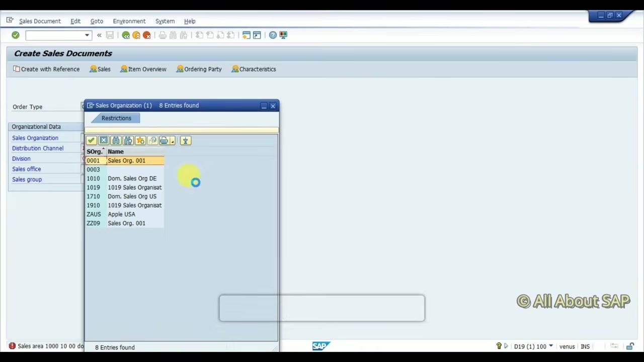This screenshot has width=644, height=362.
Task: Click the Copy green checkmark in the popup
Action: click(x=91, y=141)
